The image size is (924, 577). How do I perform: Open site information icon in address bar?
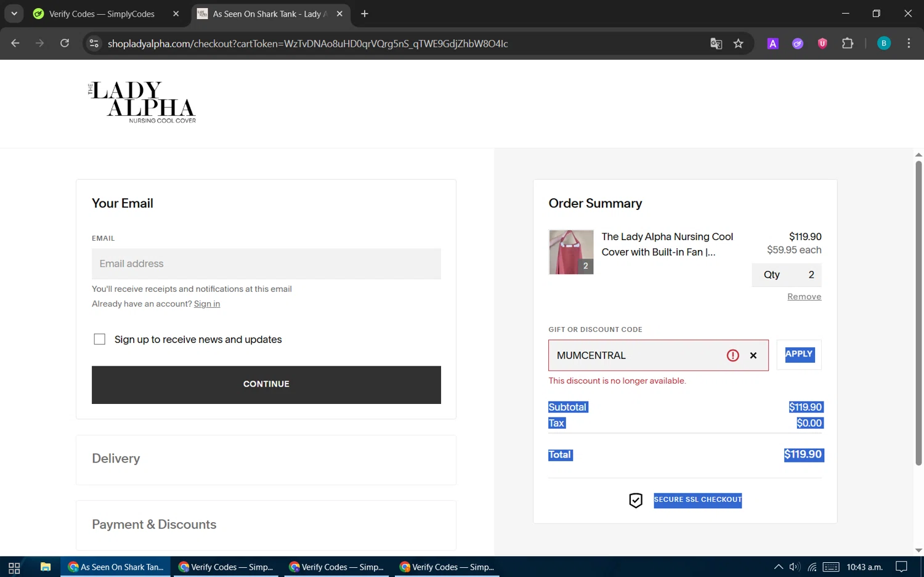94,43
